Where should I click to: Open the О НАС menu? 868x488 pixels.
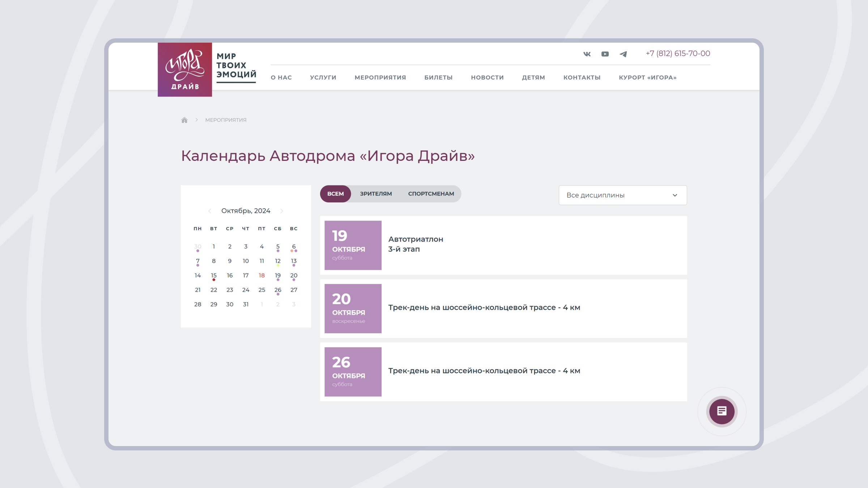[281, 77]
